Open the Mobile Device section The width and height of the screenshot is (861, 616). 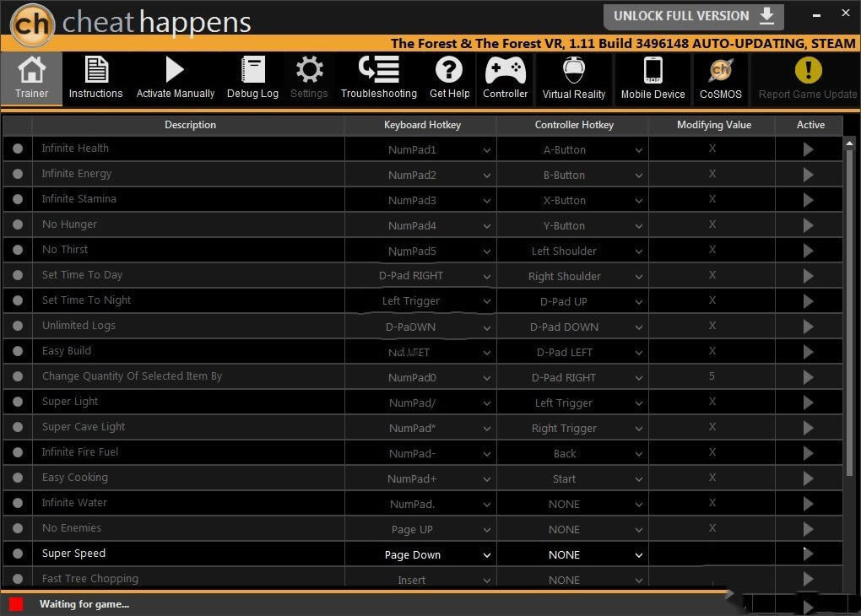point(653,78)
